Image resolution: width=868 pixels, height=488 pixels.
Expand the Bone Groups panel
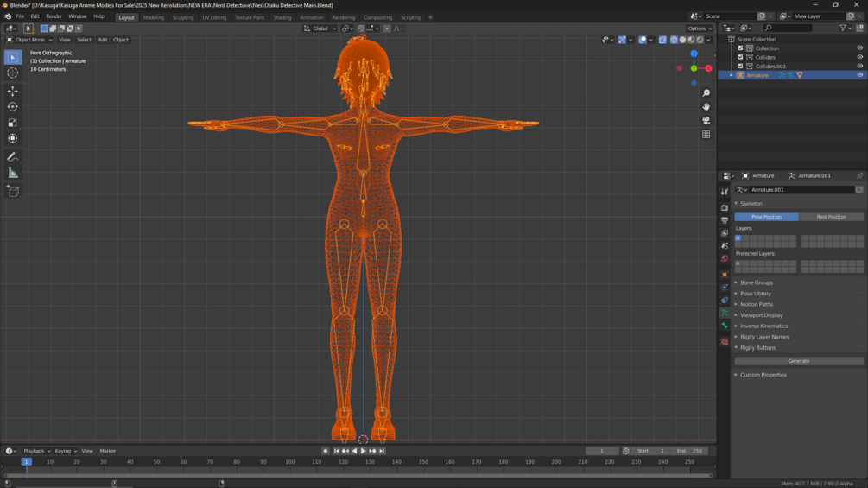(757, 282)
